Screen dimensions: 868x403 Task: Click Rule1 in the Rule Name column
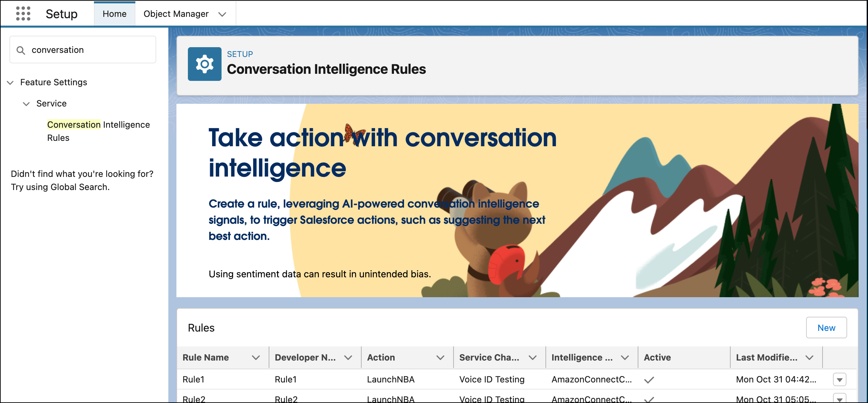[x=193, y=380]
